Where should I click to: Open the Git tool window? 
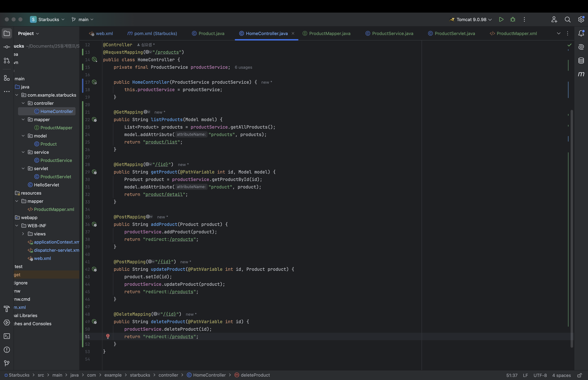[x=7, y=363]
